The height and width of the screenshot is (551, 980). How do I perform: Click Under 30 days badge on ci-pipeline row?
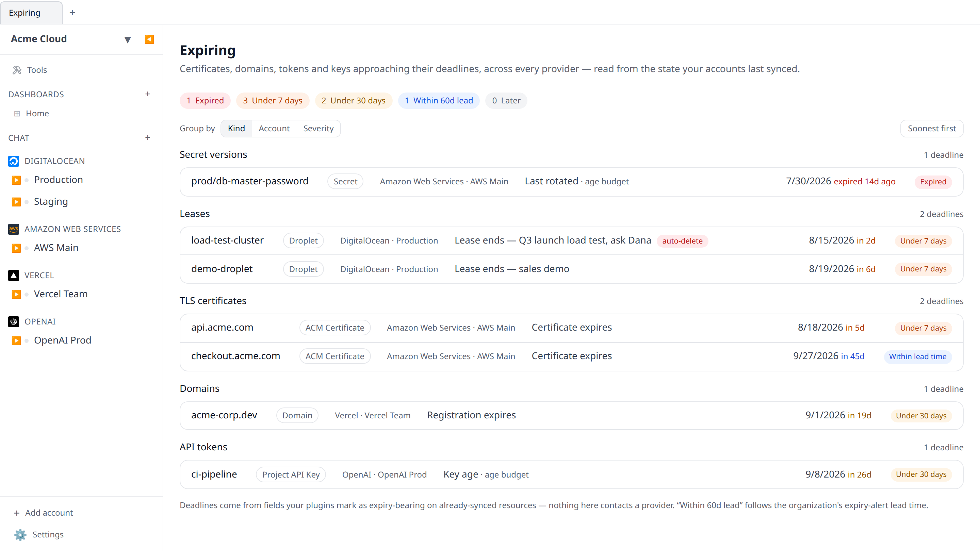click(x=921, y=474)
